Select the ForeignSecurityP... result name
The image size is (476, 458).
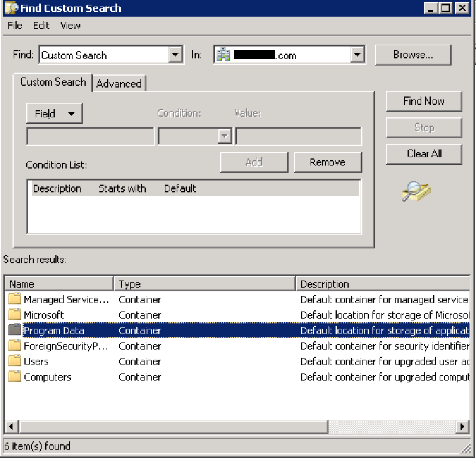66,346
